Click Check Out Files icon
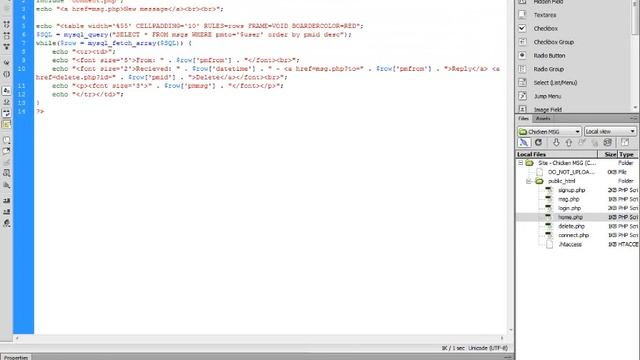The width and height of the screenshot is (640, 360). coord(582,142)
